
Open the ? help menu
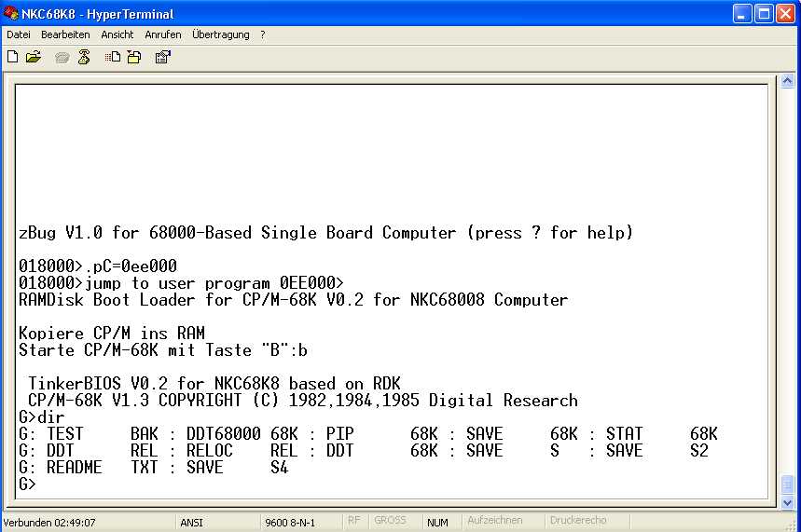(263, 34)
